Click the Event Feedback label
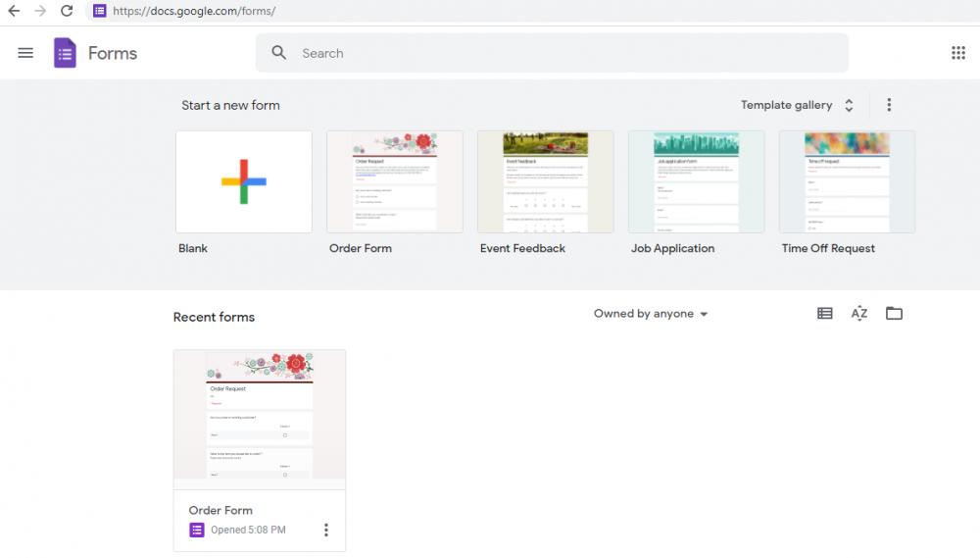 pyautogui.click(x=522, y=248)
